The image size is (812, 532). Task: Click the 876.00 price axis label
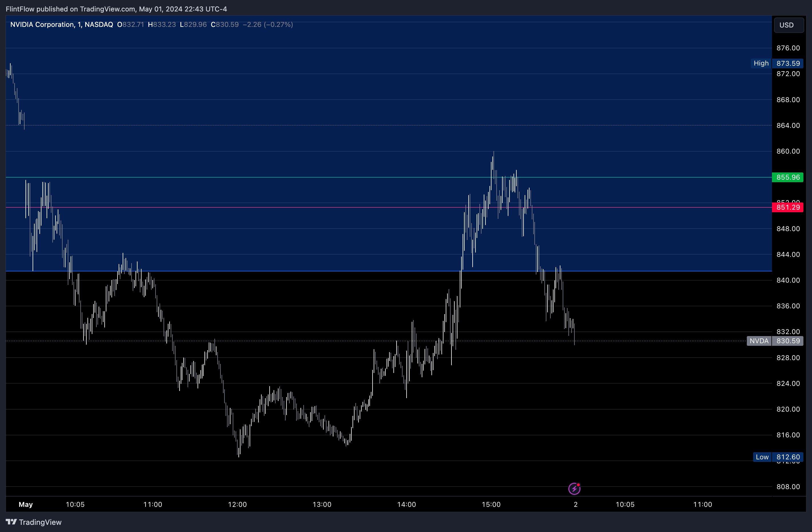(x=788, y=48)
